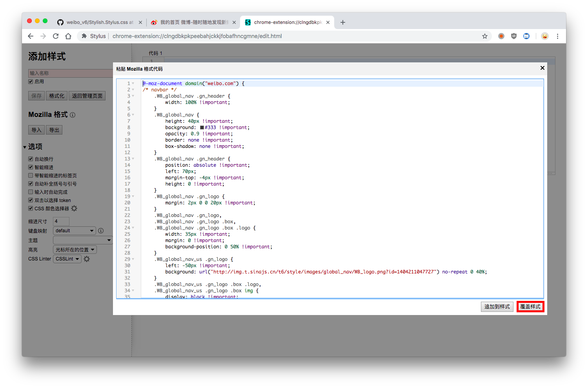Viewport: 588px width, 388px height.
Task: Open a new browser tab with plus
Action: click(x=343, y=22)
